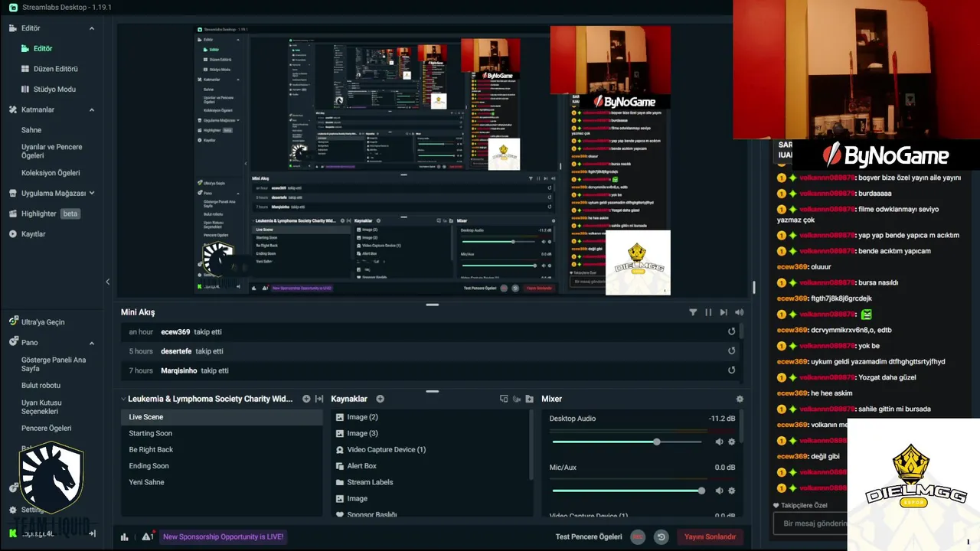Select the Be Right Back scene
This screenshot has height=551, width=980.
[x=221, y=450]
